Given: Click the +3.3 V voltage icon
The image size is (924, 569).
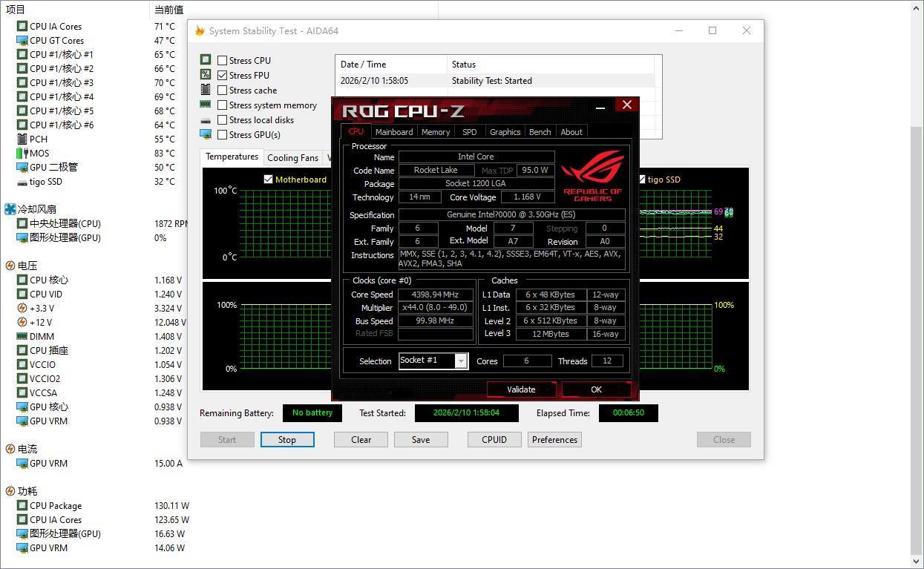Looking at the screenshot, I should coord(22,308).
